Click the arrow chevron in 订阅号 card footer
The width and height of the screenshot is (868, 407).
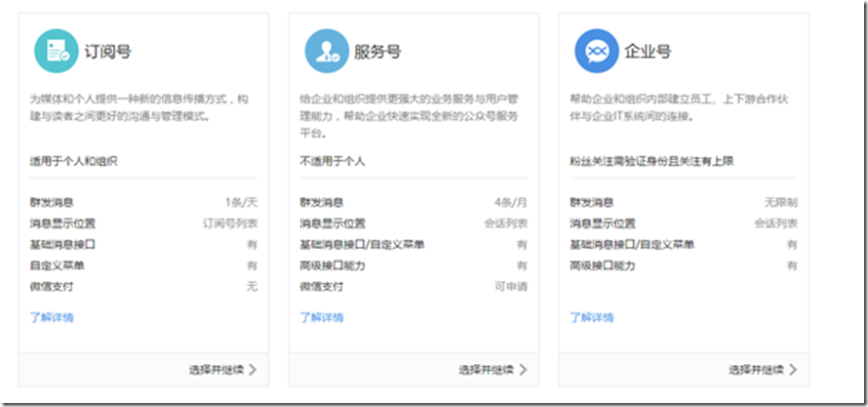coord(253,370)
